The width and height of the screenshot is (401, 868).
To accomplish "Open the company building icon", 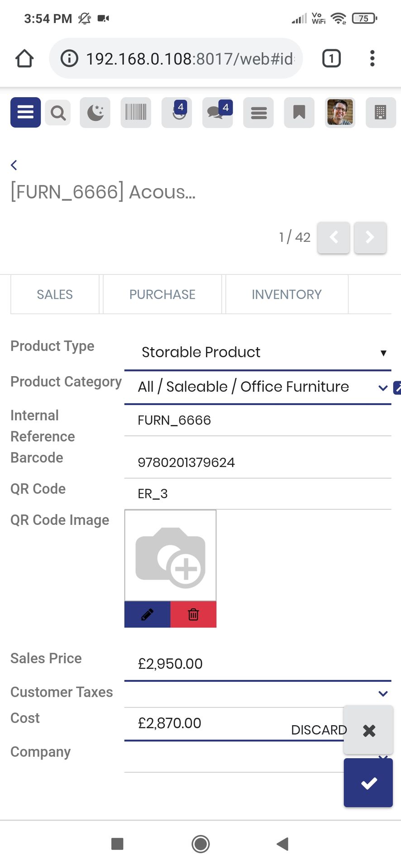I will [x=381, y=113].
